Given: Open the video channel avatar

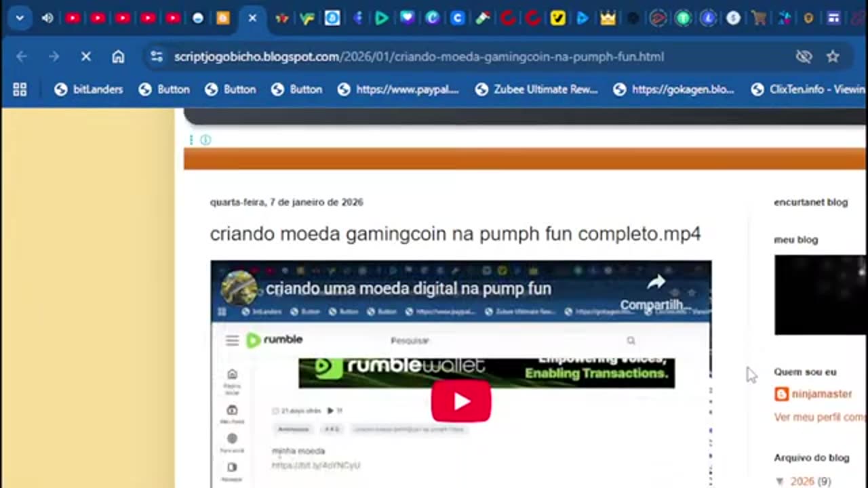Looking at the screenshot, I should [239, 288].
